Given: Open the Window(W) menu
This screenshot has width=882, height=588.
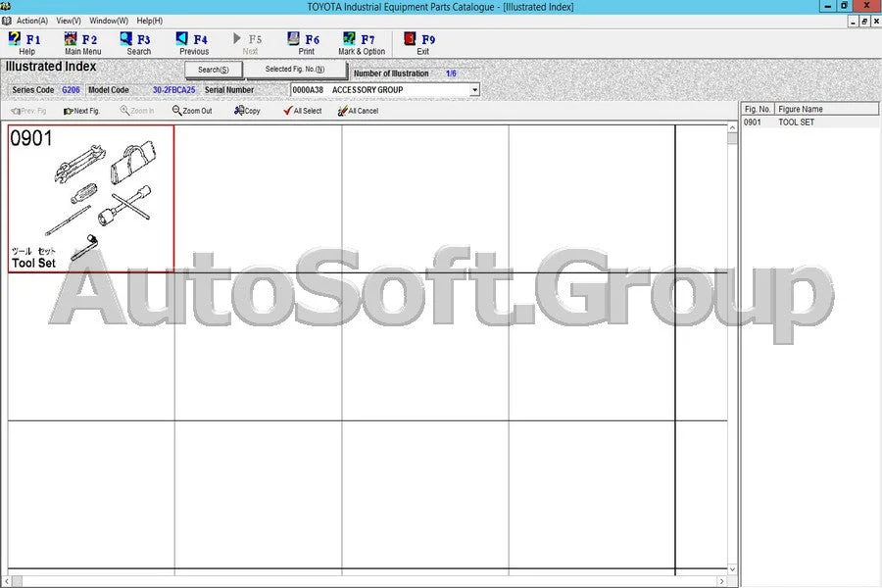Looking at the screenshot, I should tap(108, 20).
